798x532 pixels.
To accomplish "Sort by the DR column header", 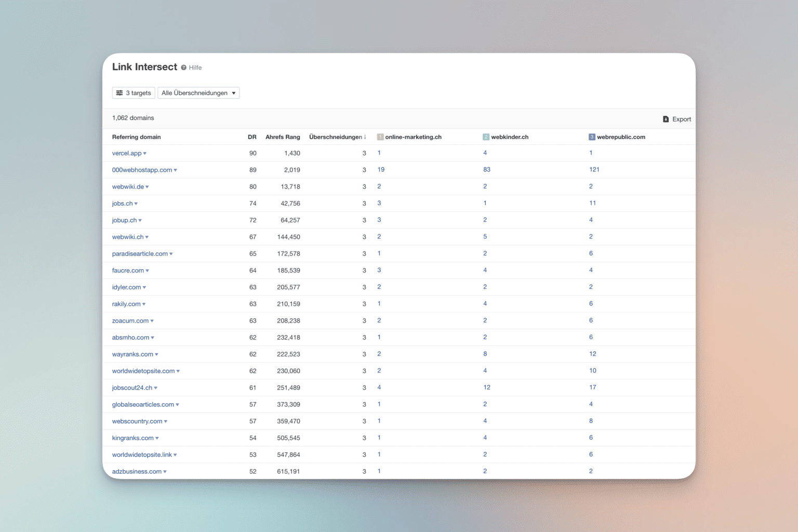I will (252, 137).
